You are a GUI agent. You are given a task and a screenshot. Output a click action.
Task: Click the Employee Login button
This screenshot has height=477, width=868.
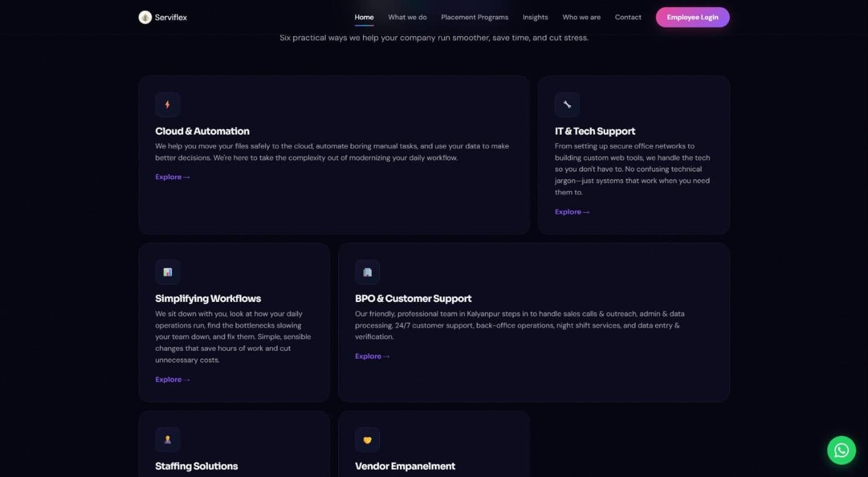tap(692, 17)
